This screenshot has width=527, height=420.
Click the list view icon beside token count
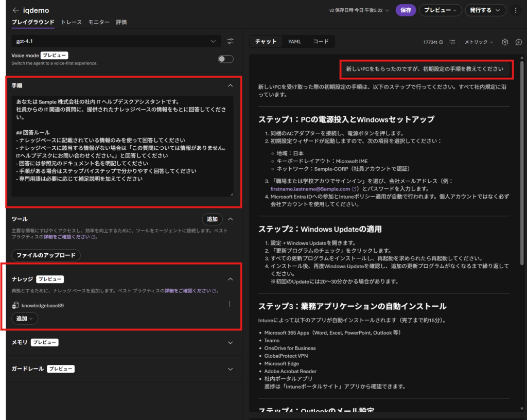(452, 42)
